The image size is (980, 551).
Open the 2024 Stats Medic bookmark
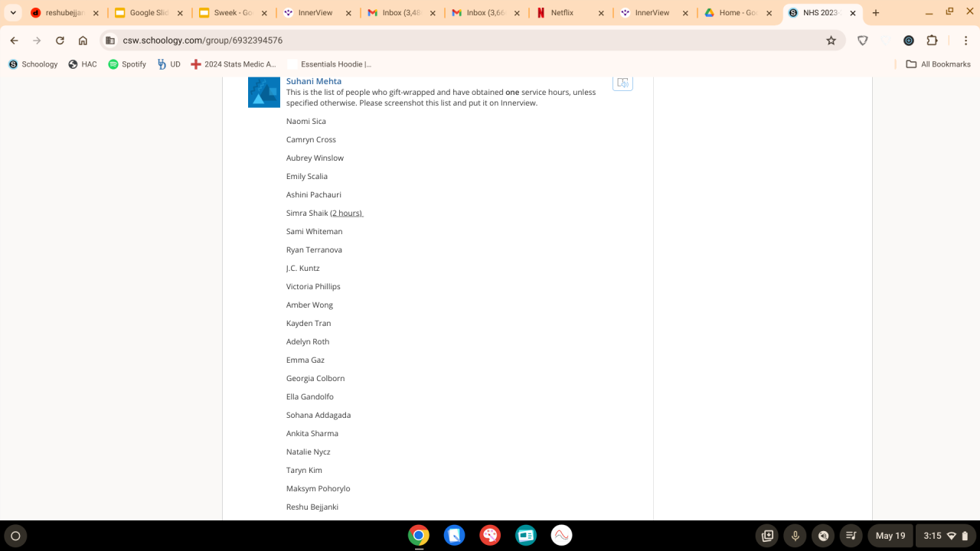click(x=234, y=64)
